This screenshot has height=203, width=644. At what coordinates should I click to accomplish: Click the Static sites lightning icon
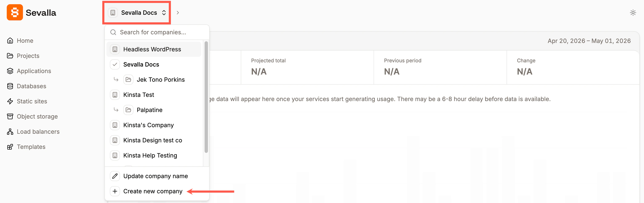tap(10, 101)
